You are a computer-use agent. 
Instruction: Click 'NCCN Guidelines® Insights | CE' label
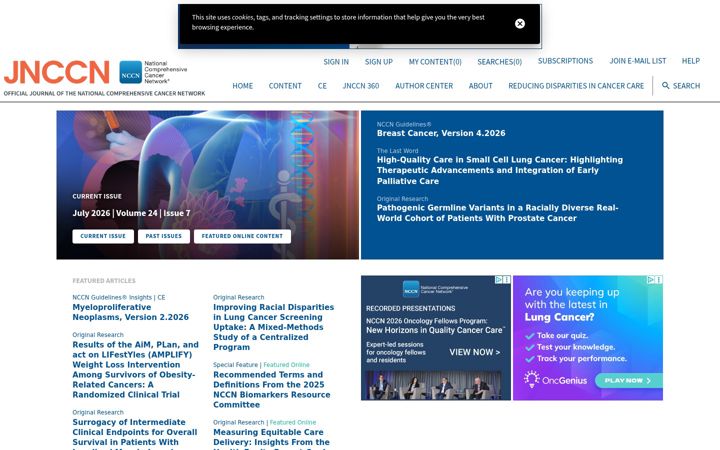[x=118, y=297]
